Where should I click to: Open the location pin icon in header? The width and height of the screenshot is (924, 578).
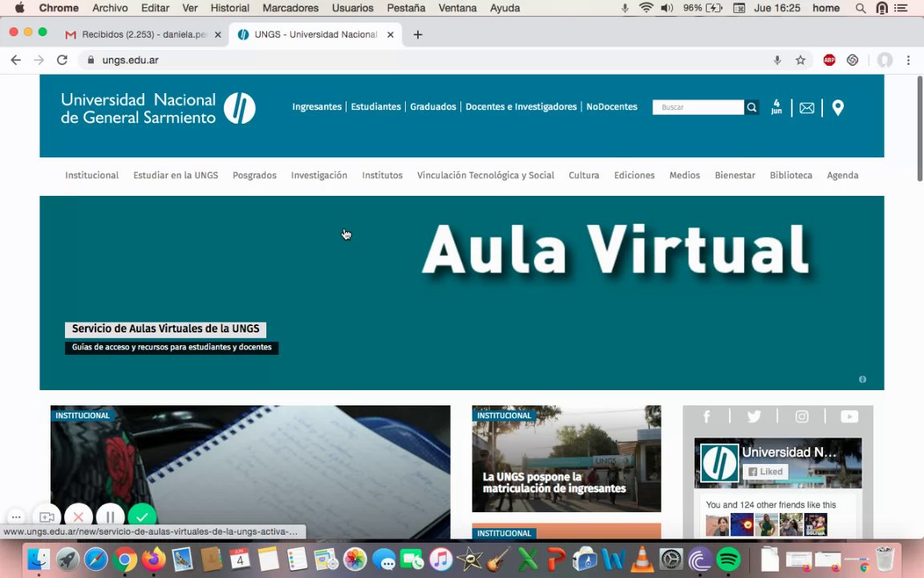pos(837,108)
